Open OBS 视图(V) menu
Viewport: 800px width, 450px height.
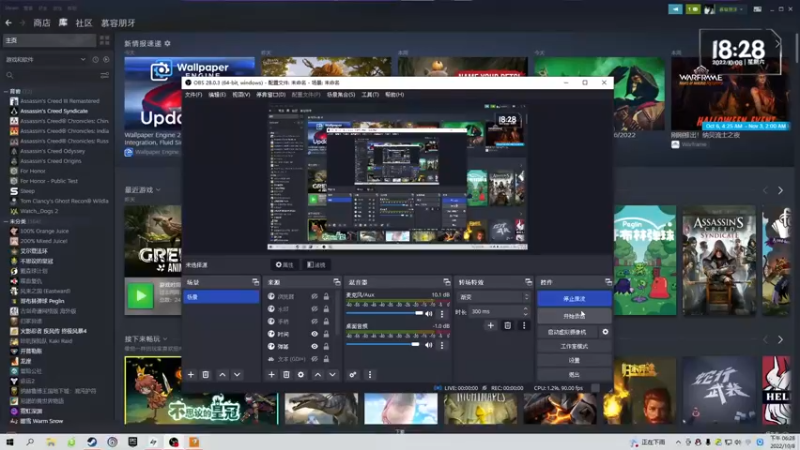[241, 94]
